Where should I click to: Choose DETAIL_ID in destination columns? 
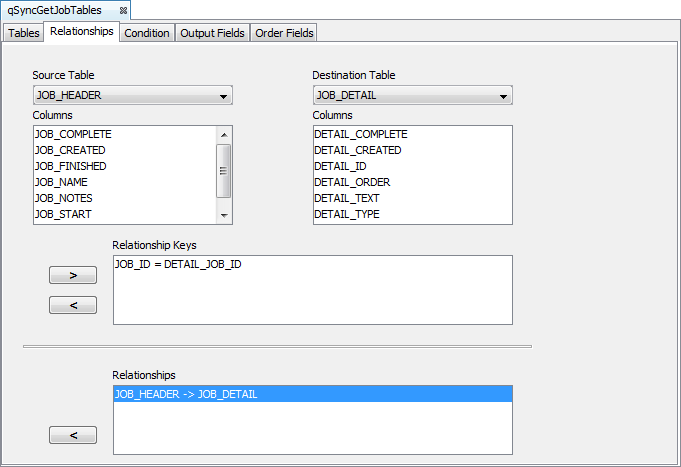coord(340,166)
